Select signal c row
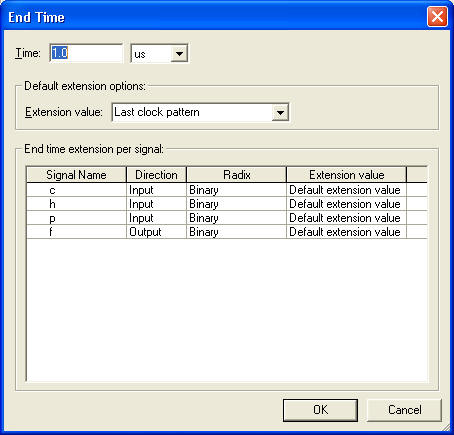 pyautogui.click(x=227, y=190)
